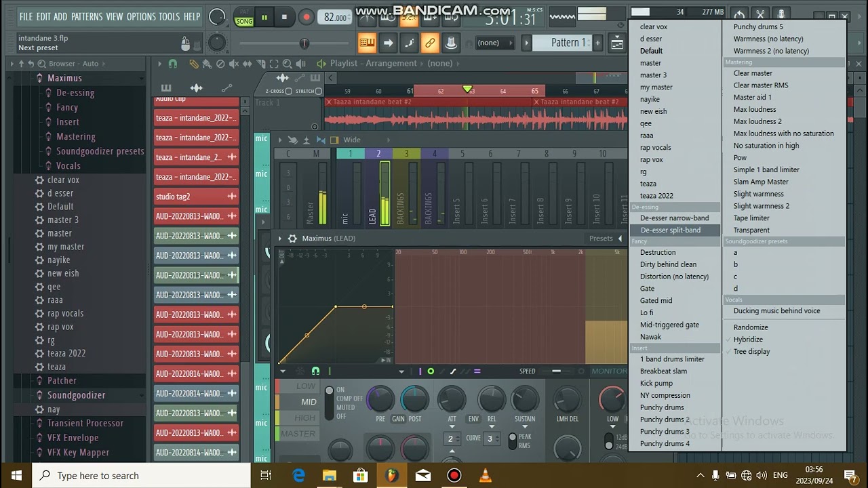The image size is (868, 488).
Task: Pause playback with the pause button
Action: [x=264, y=18]
